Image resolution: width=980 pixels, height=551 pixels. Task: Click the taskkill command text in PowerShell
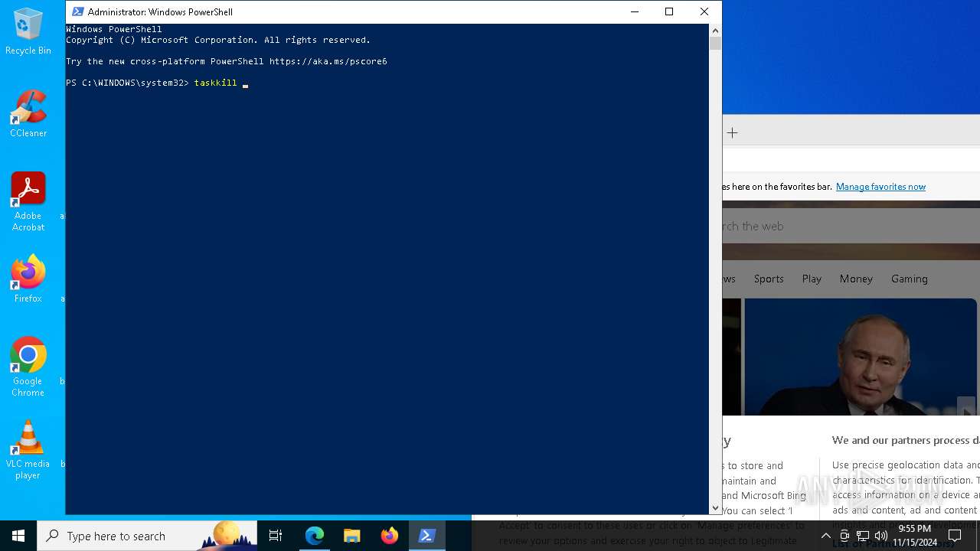pos(215,83)
